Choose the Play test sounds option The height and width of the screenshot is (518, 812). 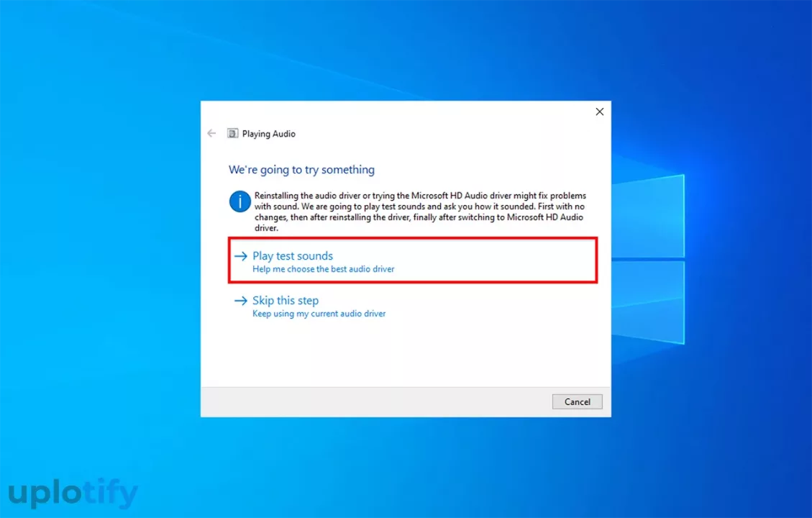[293, 256]
